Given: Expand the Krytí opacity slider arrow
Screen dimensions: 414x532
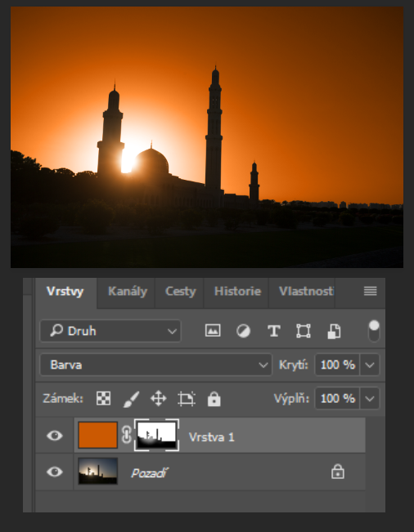Looking at the screenshot, I should pyautogui.click(x=370, y=364).
